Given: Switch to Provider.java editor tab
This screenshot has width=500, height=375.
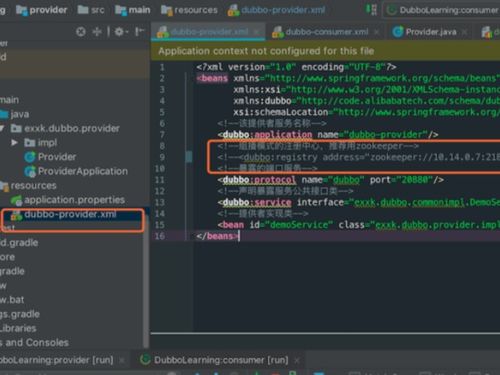Looking at the screenshot, I should [x=431, y=32].
